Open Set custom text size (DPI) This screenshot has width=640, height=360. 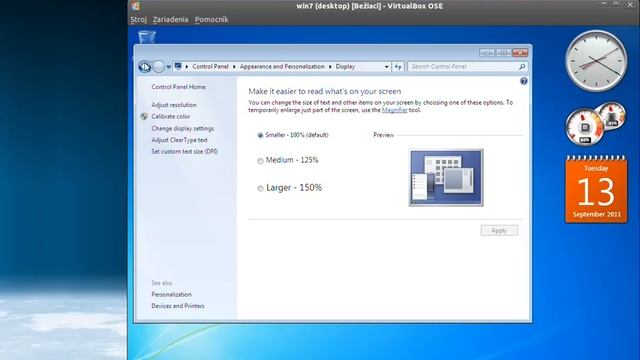pos(184,151)
